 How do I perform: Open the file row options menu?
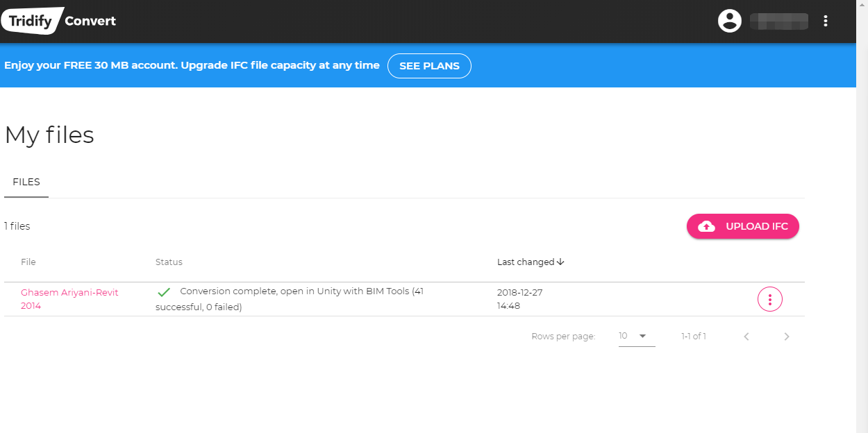coord(769,299)
